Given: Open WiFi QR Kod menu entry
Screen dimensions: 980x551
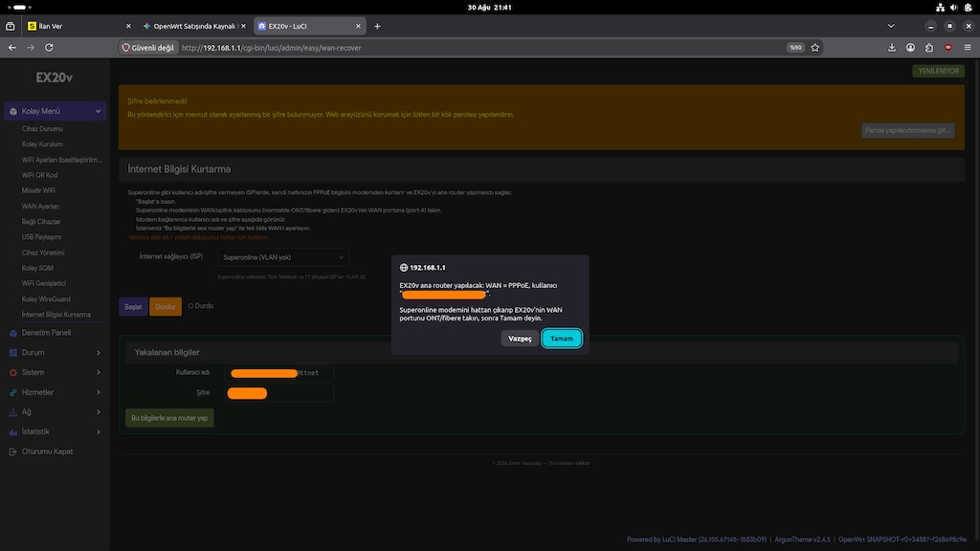Looking at the screenshot, I should click(x=39, y=176).
